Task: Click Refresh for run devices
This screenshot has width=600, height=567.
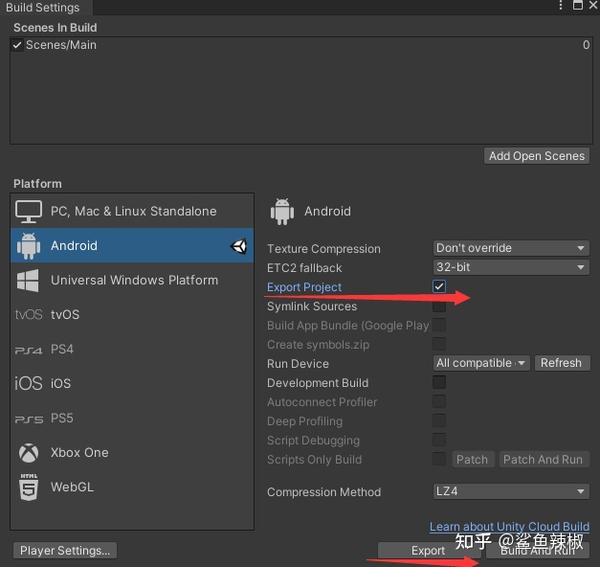Action: point(561,363)
